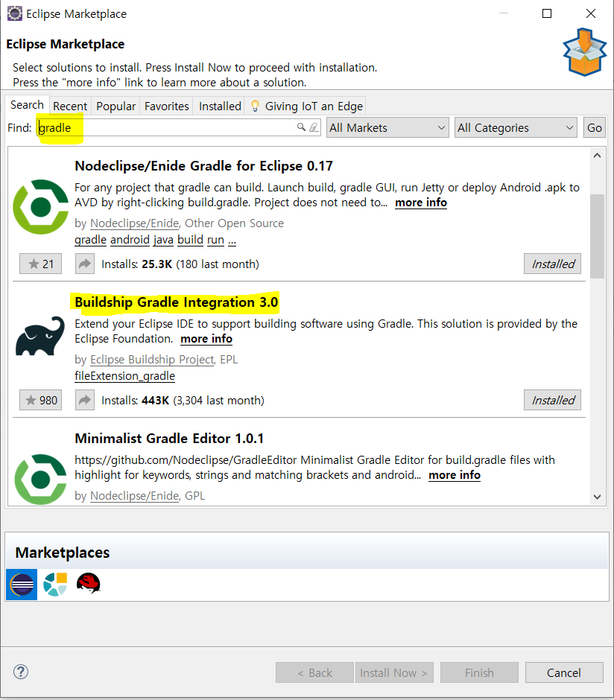614x700 pixels.
Task: Click the lightbulb icon on IoT tab
Action: pos(255,106)
